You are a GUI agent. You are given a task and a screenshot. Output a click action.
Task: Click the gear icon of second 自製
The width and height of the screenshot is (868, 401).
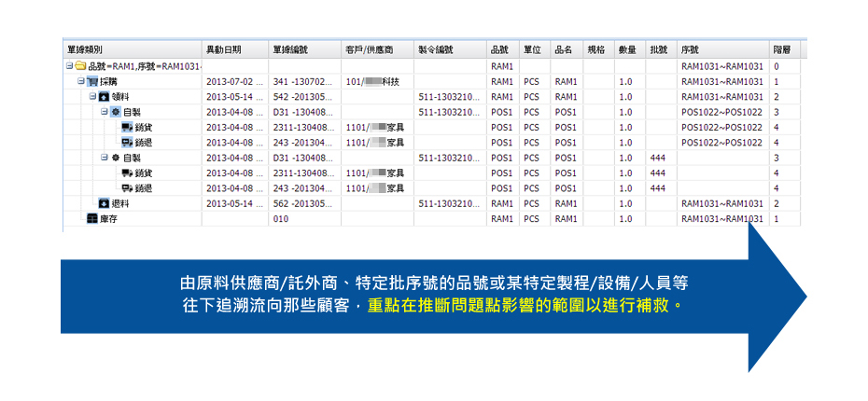[116, 158]
